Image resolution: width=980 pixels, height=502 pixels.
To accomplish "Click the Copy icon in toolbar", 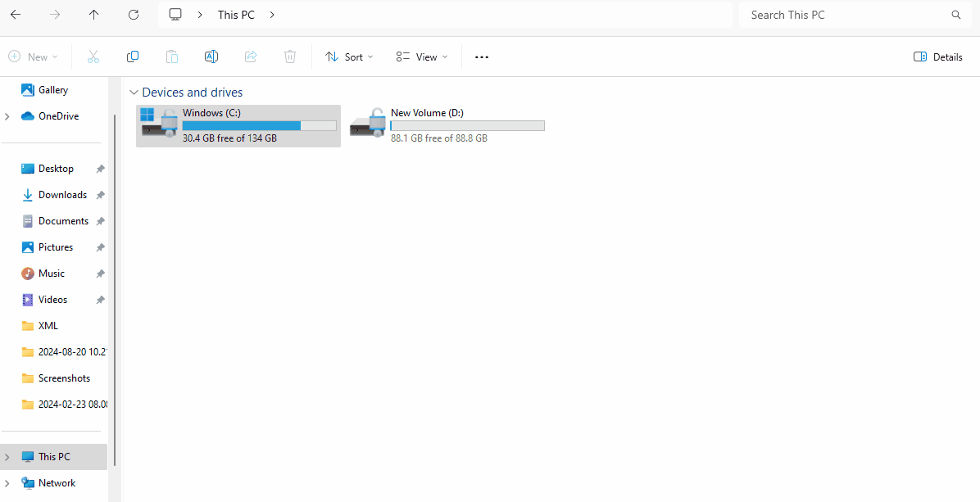I will (133, 57).
